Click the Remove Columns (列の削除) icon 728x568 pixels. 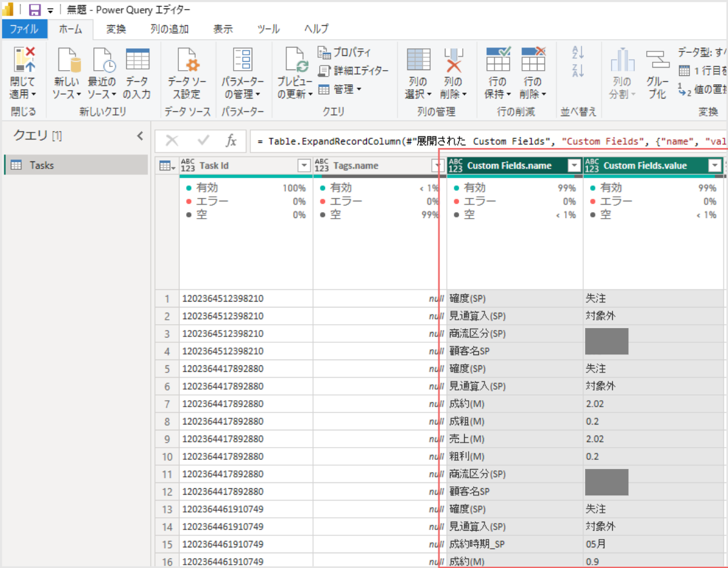coord(453,60)
